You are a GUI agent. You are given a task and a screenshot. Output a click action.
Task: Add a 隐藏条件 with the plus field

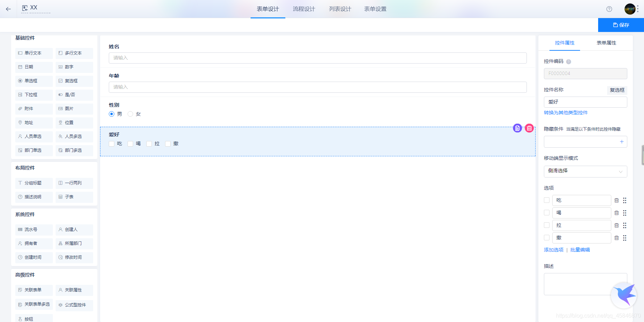pyautogui.click(x=586, y=142)
